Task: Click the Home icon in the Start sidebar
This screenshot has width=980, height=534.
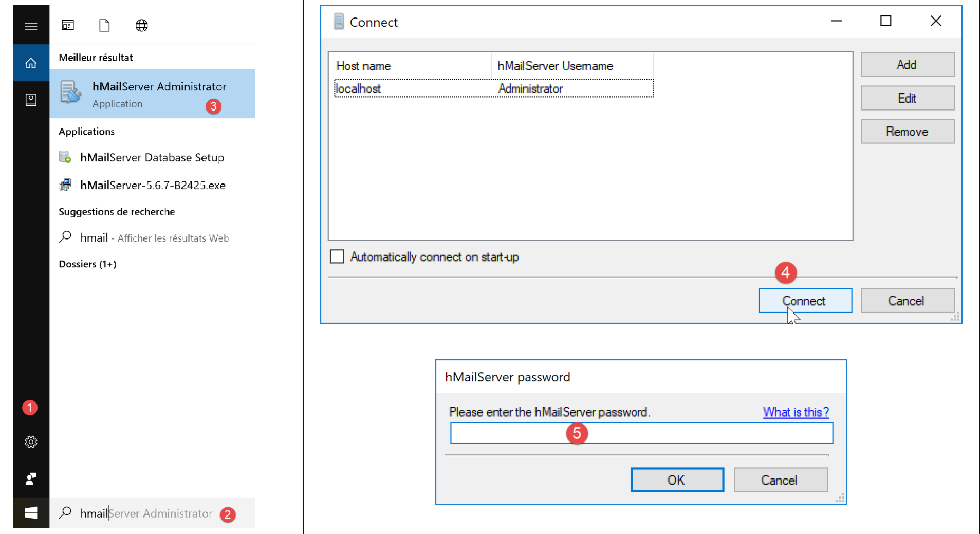Action: 31,63
